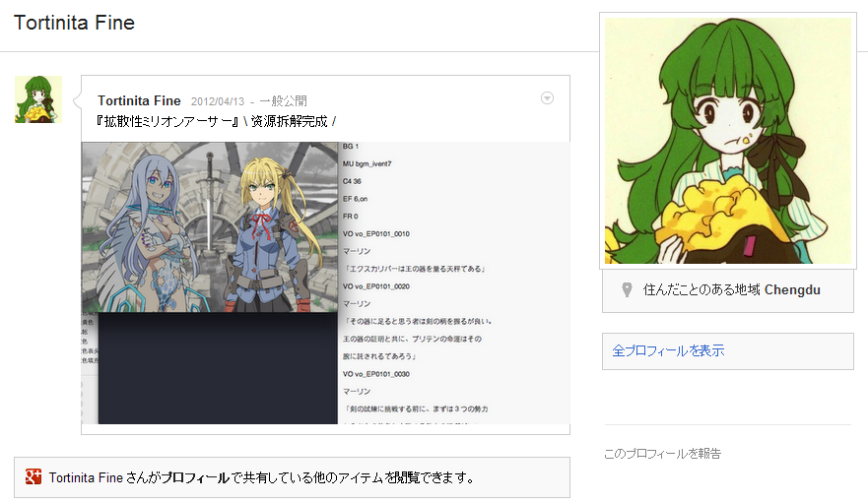Open the large profile picture
This screenshot has height=503, width=868.
coord(728,141)
